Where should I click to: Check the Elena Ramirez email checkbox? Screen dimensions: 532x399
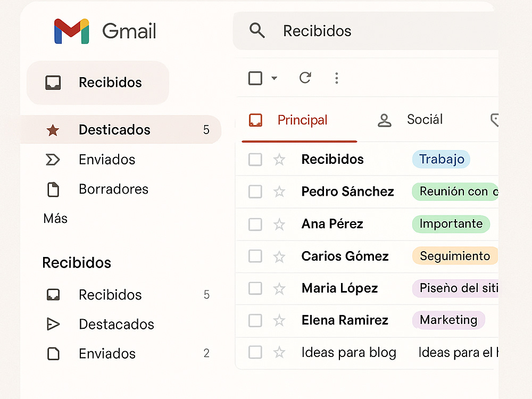click(x=255, y=320)
